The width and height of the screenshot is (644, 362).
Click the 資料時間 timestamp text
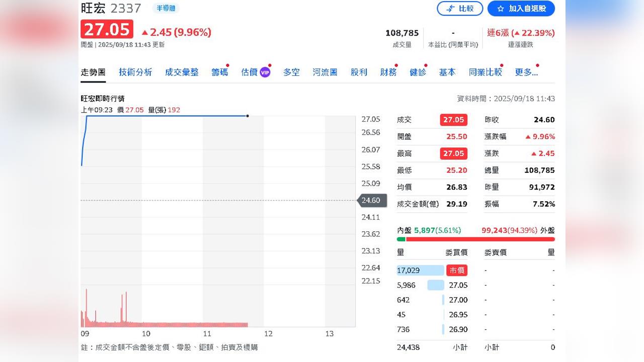(x=506, y=99)
